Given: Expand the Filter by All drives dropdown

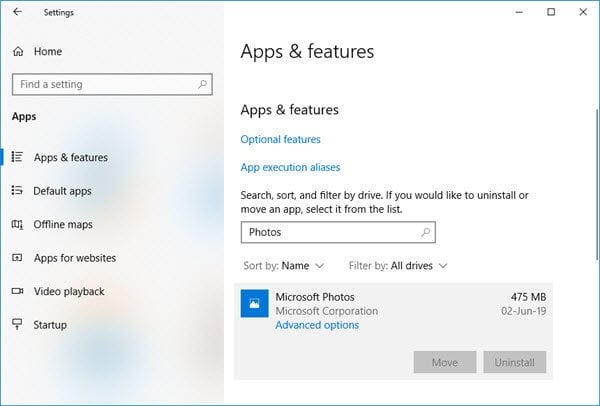Looking at the screenshot, I should click(398, 266).
